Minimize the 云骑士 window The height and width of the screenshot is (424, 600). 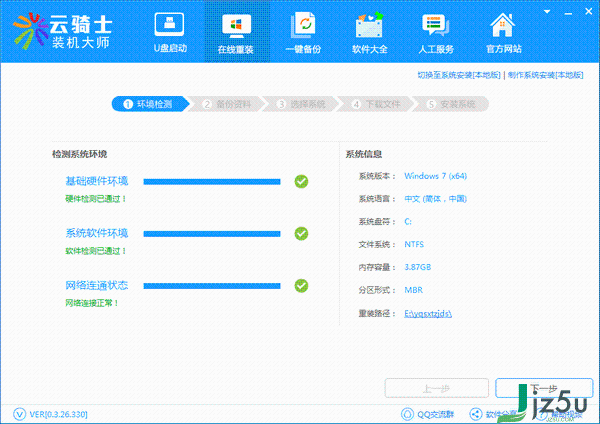click(568, 13)
